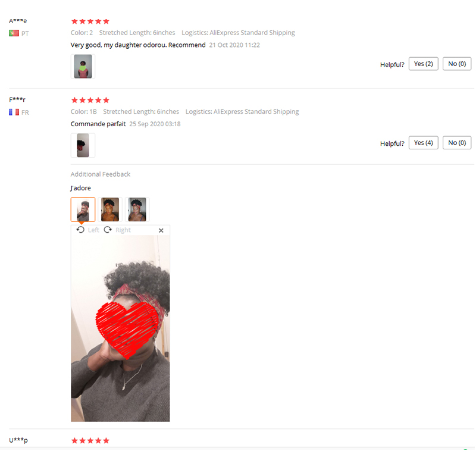Image resolution: width=476 pixels, height=476 pixels.
Task: Close the enlarged photo viewer
Action: point(161,230)
